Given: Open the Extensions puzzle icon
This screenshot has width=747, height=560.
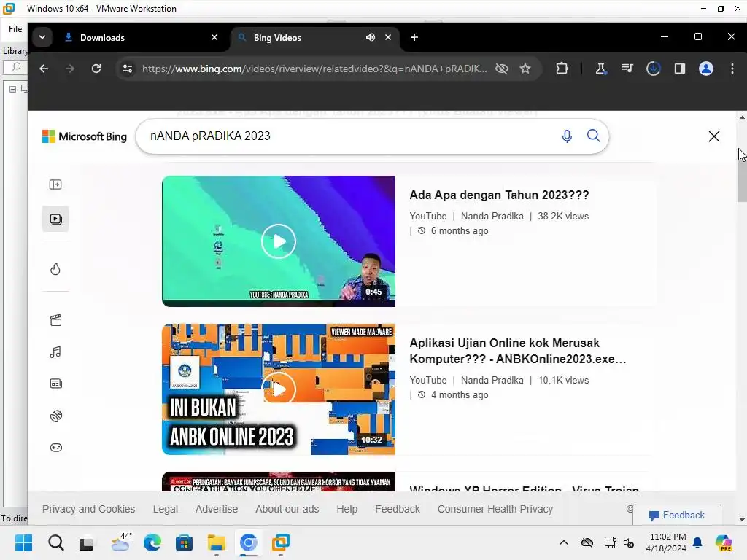Looking at the screenshot, I should (562, 69).
